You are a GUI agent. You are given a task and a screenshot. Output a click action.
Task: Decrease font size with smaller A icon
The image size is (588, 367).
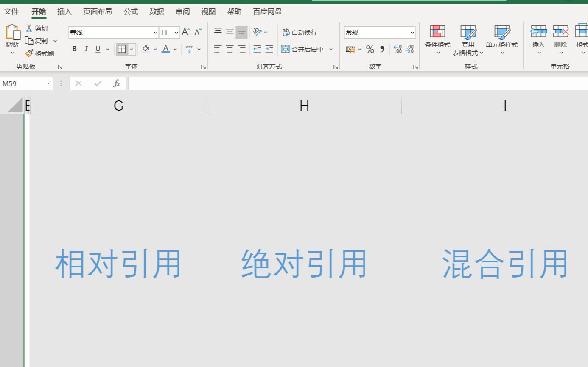[198, 32]
